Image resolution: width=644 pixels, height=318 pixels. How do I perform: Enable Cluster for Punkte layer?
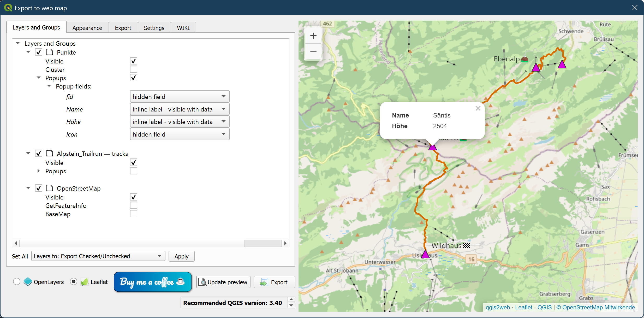pos(133,69)
